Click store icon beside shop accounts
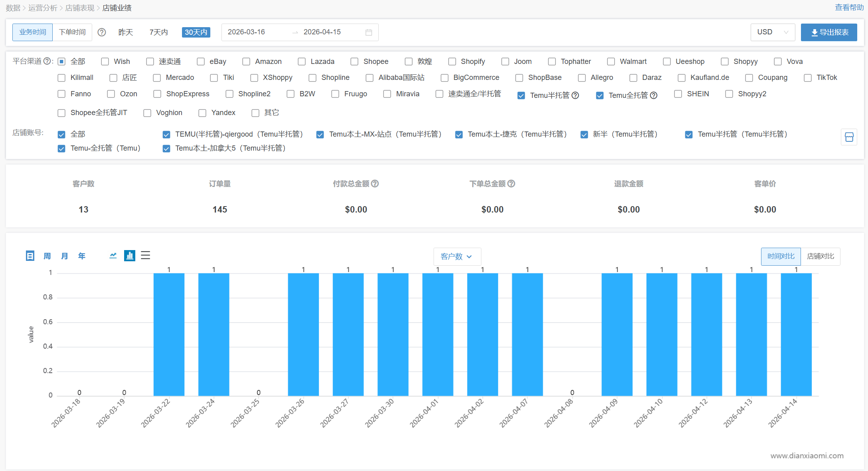The height and width of the screenshot is (471, 868). (x=849, y=137)
